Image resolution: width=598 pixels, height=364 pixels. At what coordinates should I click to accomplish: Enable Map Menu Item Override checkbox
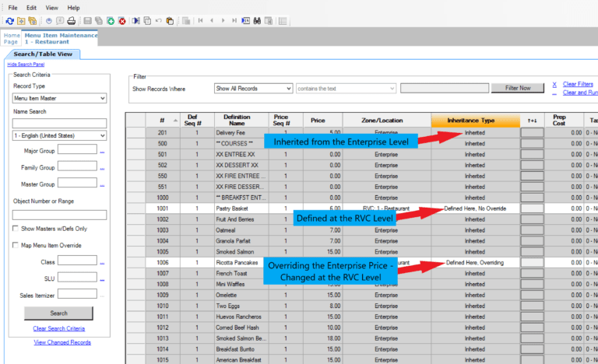coord(16,245)
